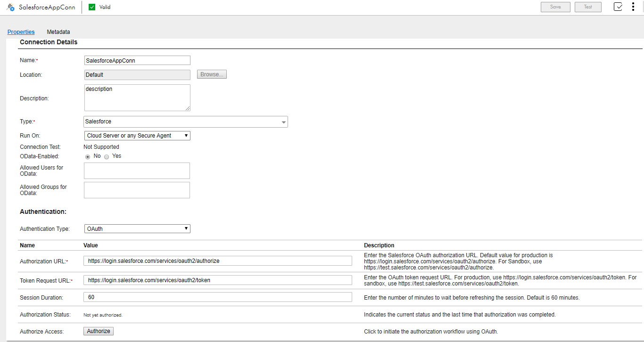
Task: Open the vertical three-dot more menu
Action: point(633,7)
